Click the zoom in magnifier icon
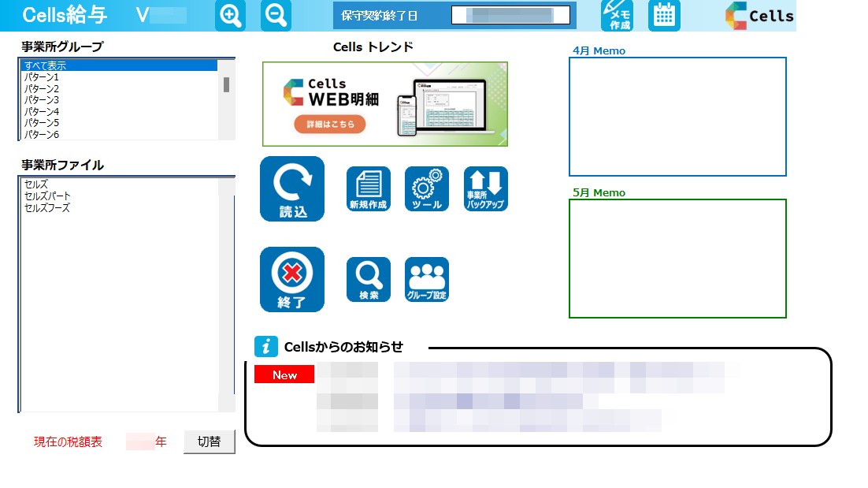This screenshot has height=488, width=868. 230,16
